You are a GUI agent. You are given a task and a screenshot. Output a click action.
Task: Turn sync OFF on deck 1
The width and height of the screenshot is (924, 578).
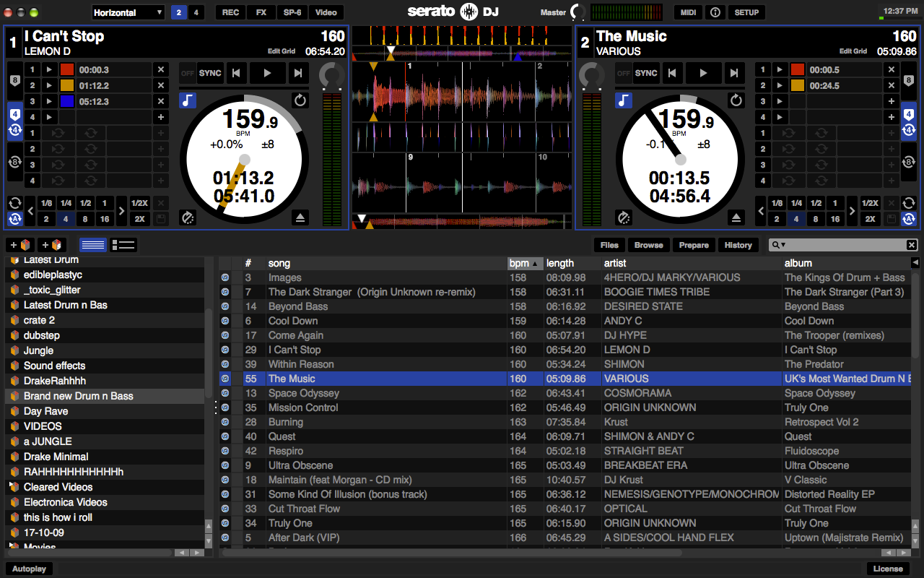coord(188,73)
